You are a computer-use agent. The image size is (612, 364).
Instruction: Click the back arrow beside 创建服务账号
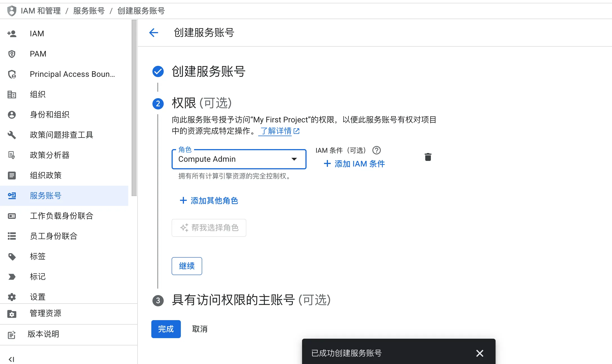pos(154,33)
